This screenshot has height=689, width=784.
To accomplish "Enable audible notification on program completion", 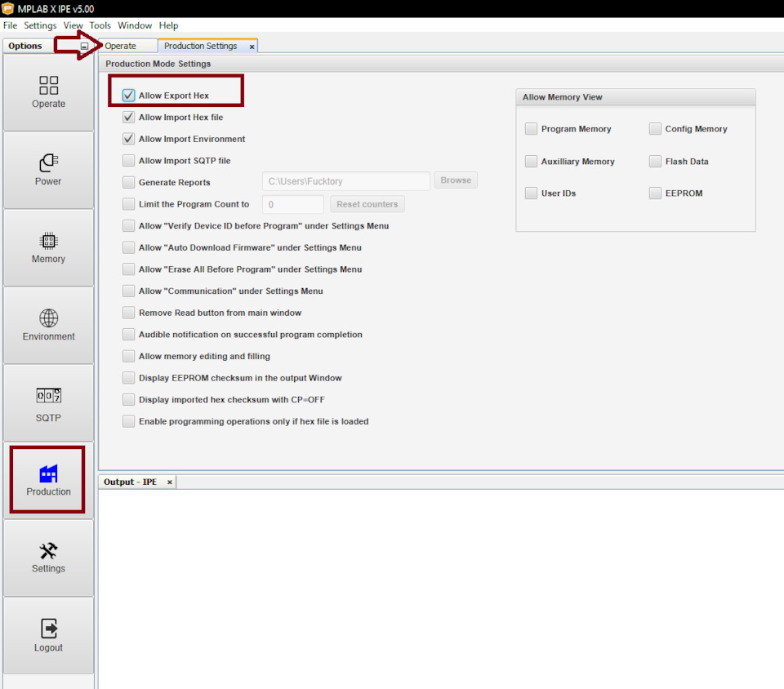I will pyautogui.click(x=128, y=334).
